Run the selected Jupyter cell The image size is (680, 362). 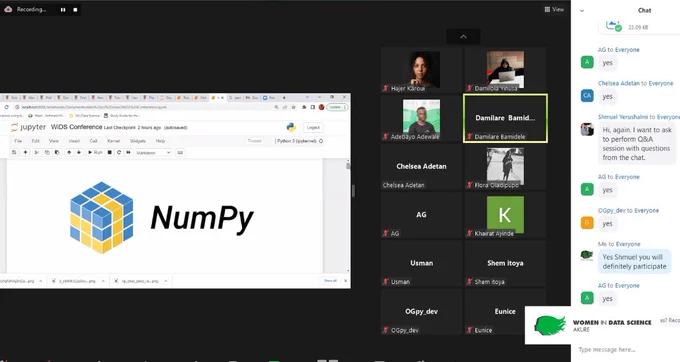95,153
